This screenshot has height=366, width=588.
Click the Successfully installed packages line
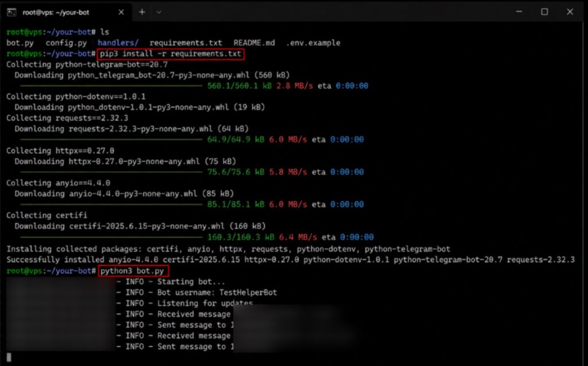click(x=290, y=260)
